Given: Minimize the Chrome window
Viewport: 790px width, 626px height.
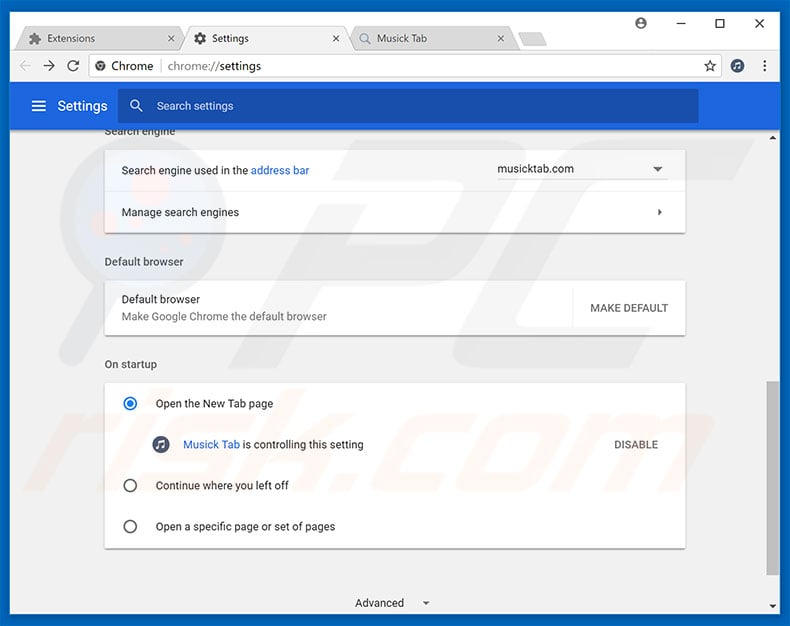Looking at the screenshot, I should tap(681, 23).
